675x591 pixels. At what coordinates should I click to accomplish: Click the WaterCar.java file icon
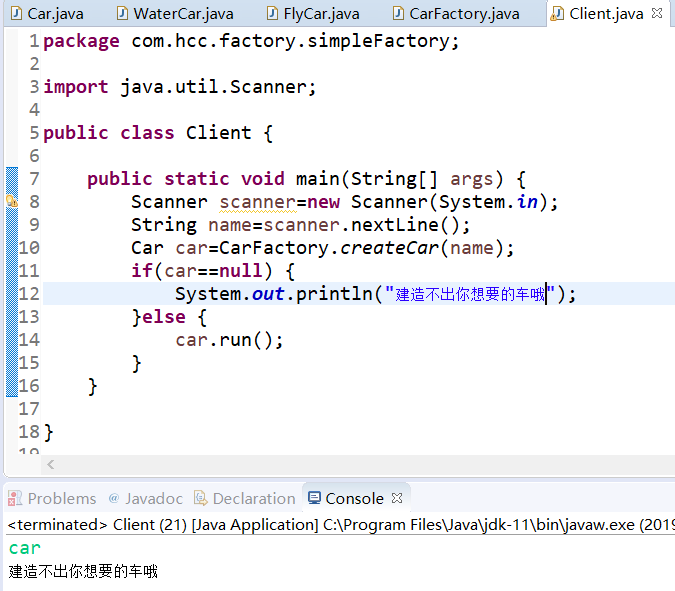[x=123, y=13]
